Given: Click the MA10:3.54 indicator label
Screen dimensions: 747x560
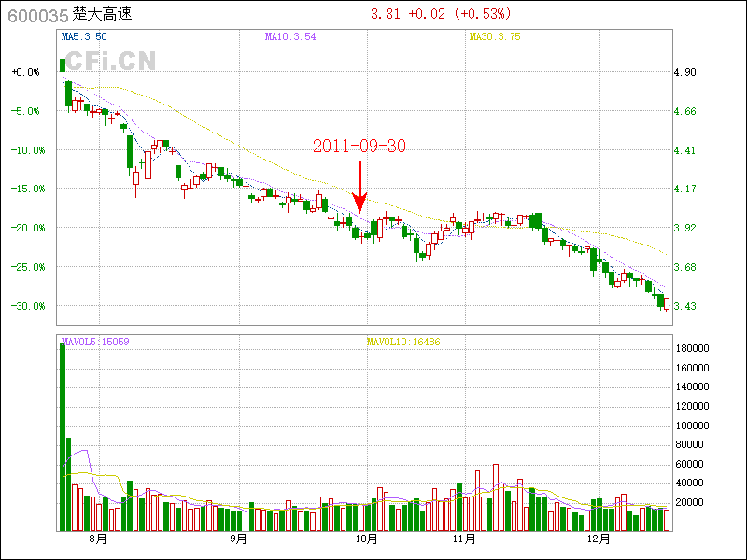Looking at the screenshot, I should pyautogui.click(x=290, y=36).
